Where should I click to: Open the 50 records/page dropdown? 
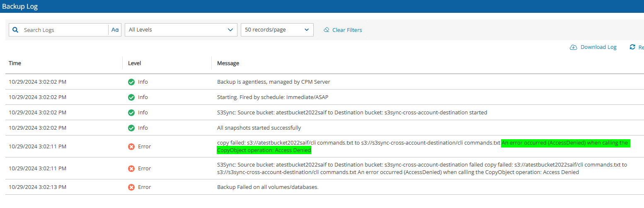[x=277, y=30]
